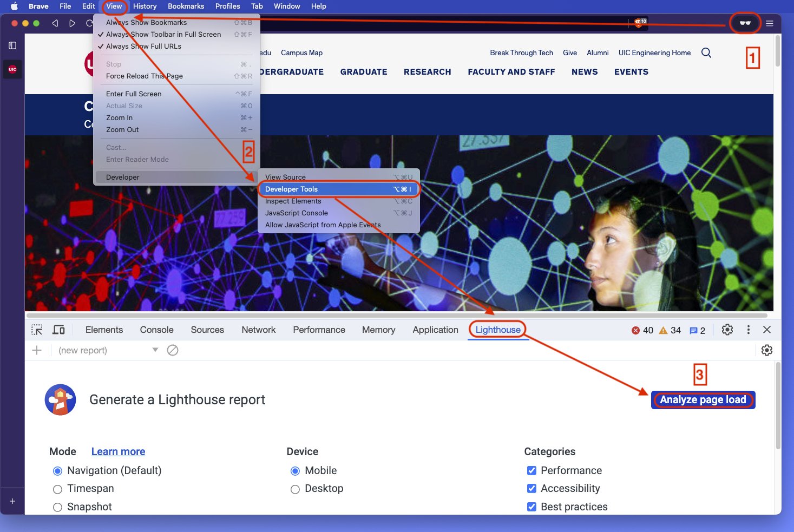Click the Brave Leo sunglasses icon in toolbar
The width and height of the screenshot is (794, 532).
745,23
